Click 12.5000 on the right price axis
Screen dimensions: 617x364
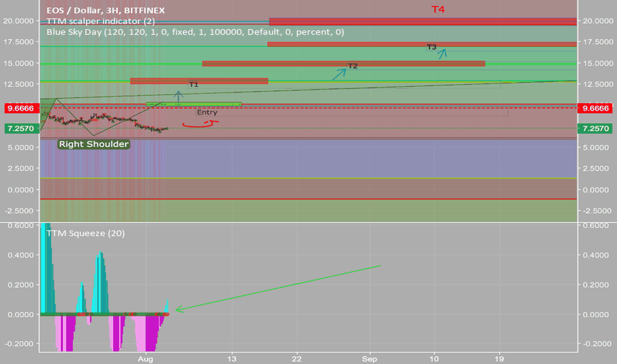598,84
